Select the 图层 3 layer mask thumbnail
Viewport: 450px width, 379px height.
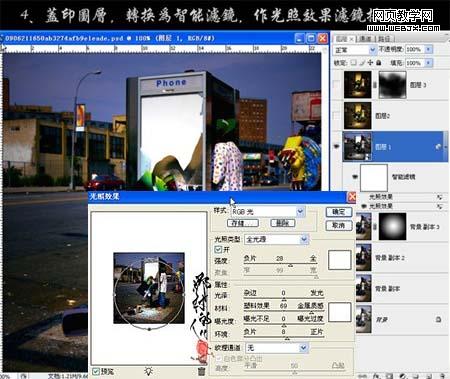point(392,85)
